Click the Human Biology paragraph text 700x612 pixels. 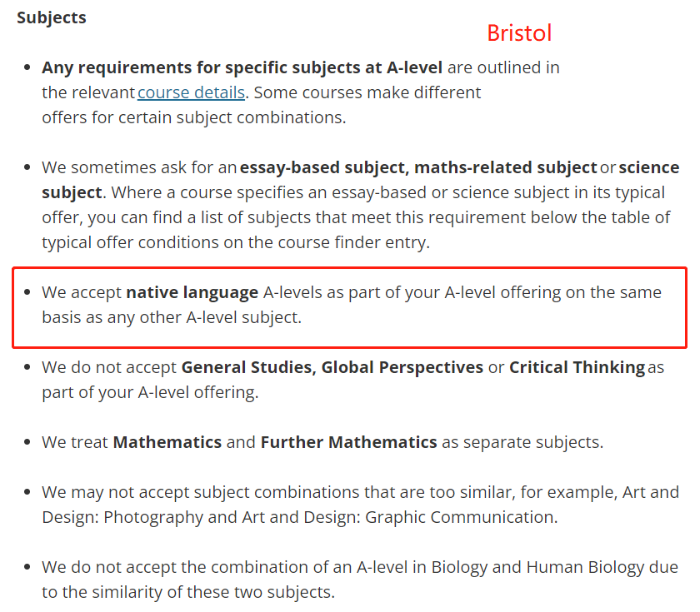pos(360,580)
